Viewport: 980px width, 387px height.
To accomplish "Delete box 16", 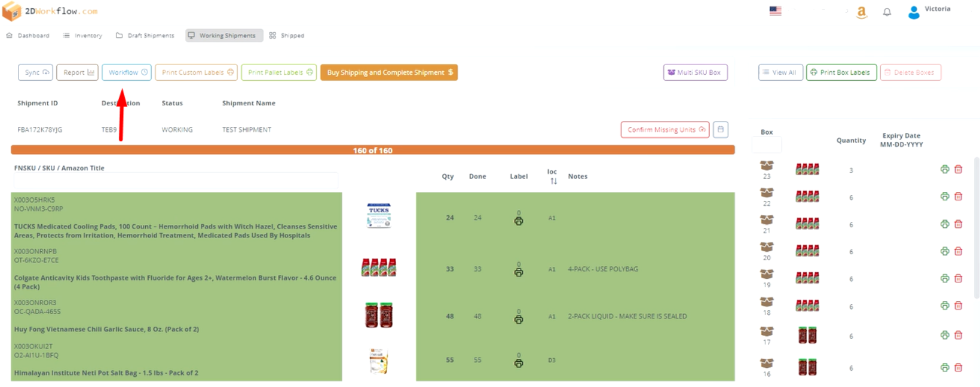I will pyautogui.click(x=958, y=367).
